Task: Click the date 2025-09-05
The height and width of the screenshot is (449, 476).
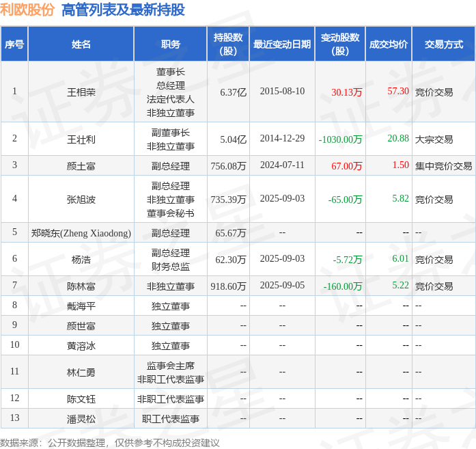Action: point(282,285)
